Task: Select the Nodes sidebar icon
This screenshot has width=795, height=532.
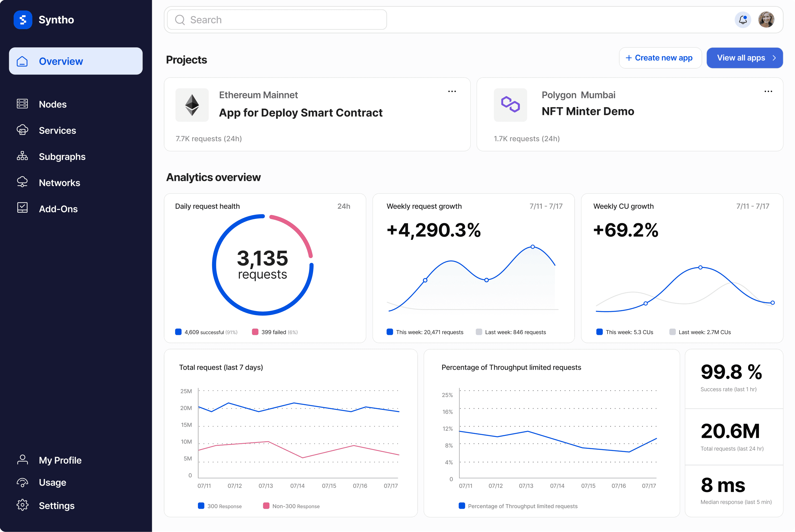Action: (22, 104)
